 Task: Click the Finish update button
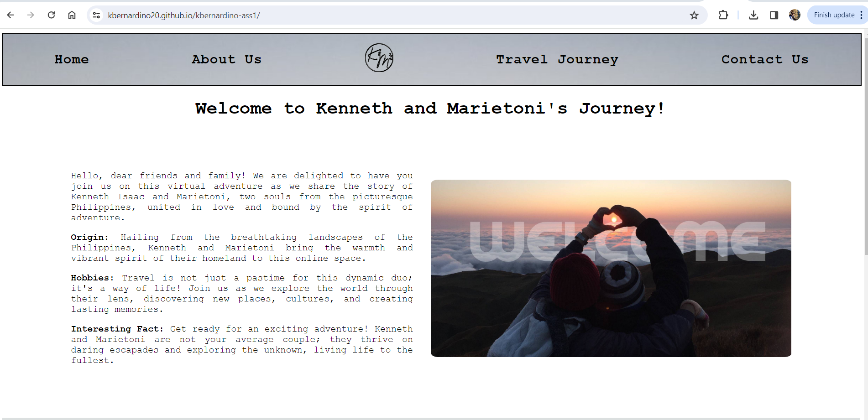click(x=834, y=15)
